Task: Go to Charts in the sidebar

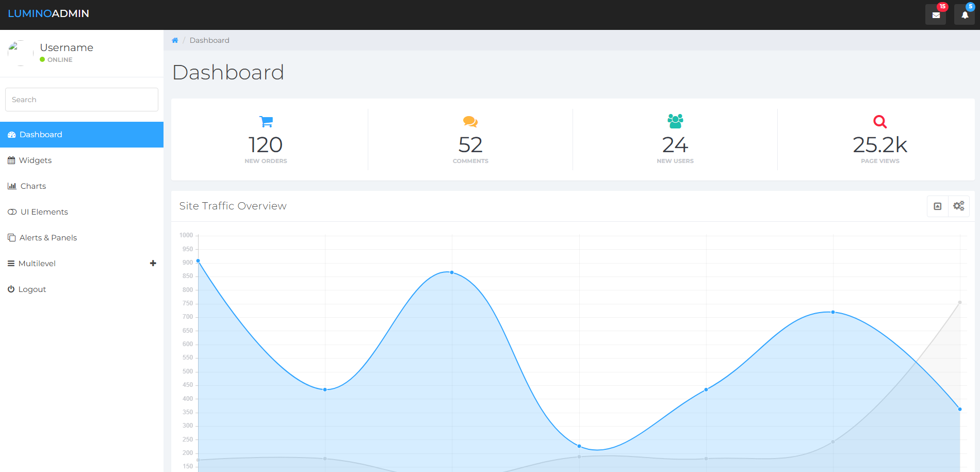Action: pyautogui.click(x=81, y=186)
